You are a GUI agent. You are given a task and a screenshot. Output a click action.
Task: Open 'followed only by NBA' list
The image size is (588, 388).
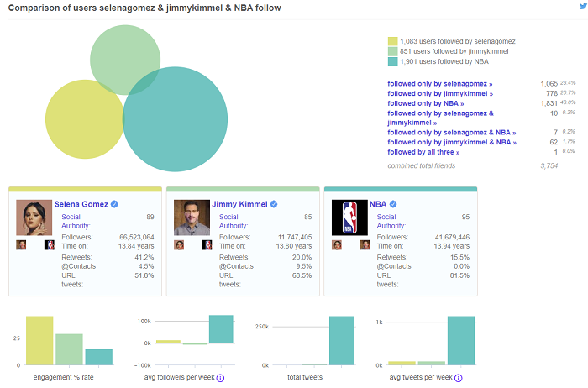coord(426,103)
